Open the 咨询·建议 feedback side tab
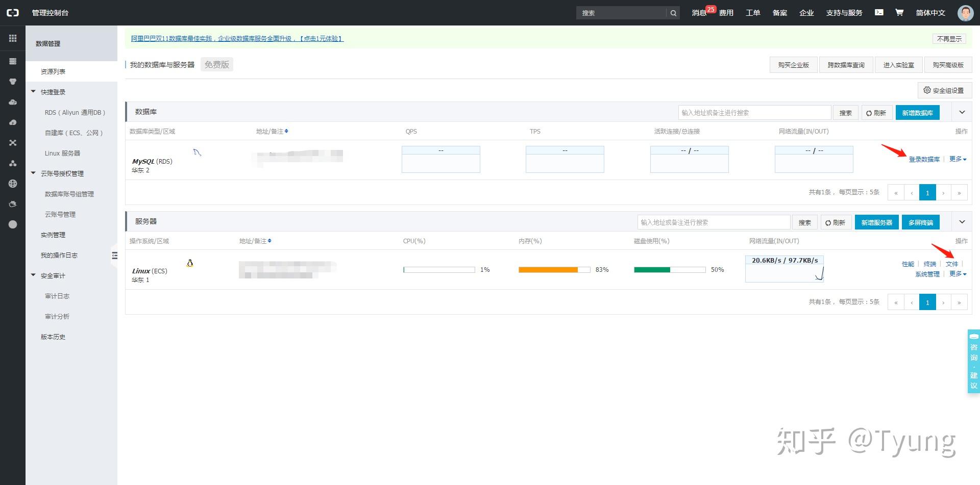This screenshot has height=485, width=980. [973, 361]
